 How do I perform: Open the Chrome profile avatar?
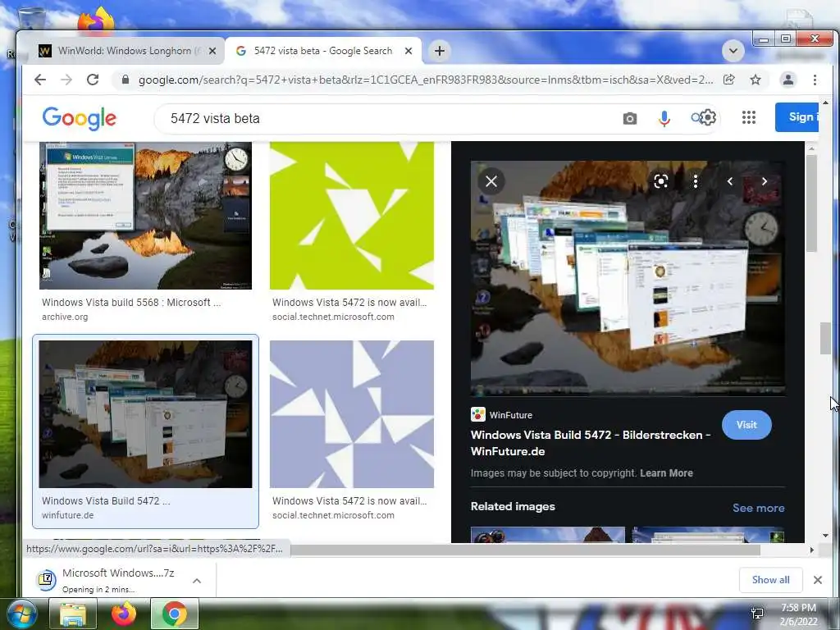click(x=788, y=80)
